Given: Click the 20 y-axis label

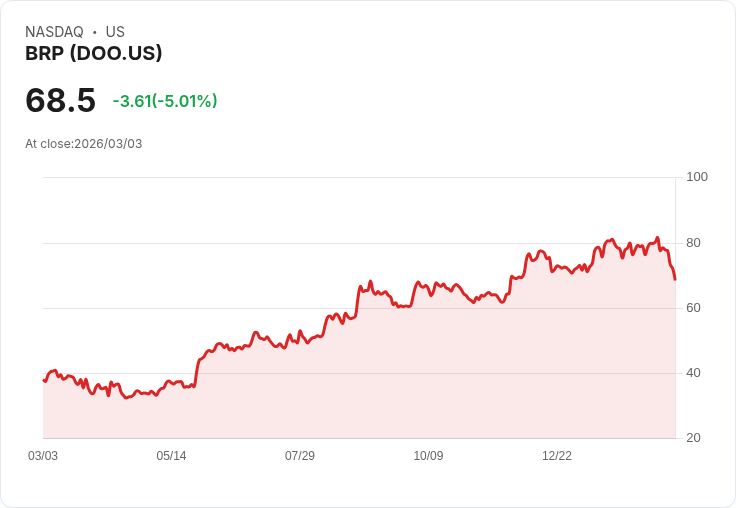Looking at the screenshot, I should click(693, 438).
